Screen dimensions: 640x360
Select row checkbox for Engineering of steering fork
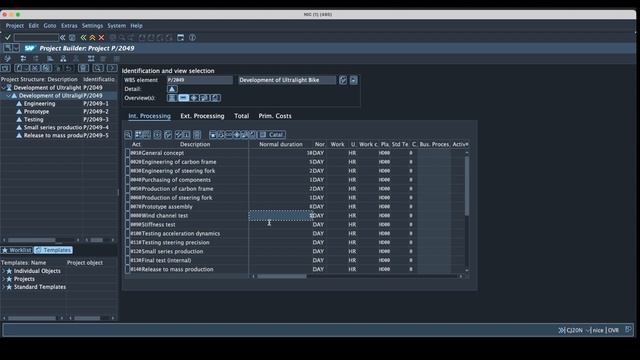tap(127, 171)
